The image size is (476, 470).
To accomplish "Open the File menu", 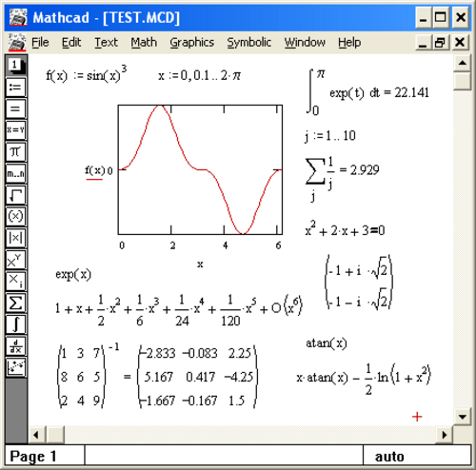I will click(40, 43).
